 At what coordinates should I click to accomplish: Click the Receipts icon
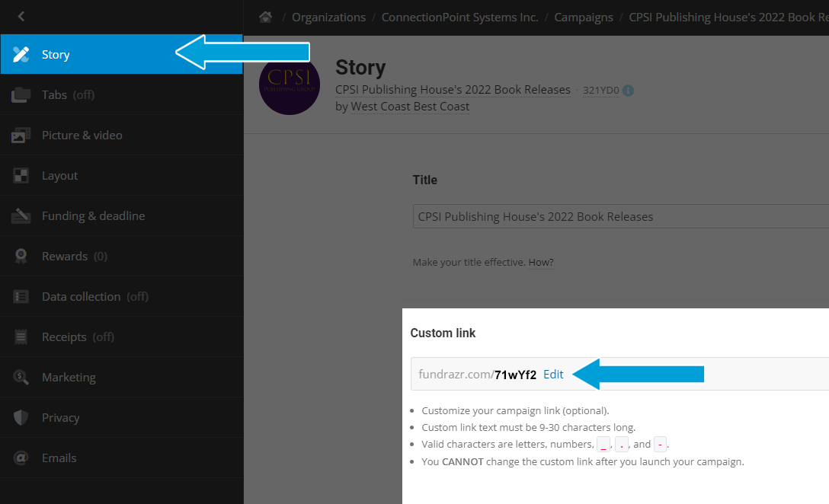point(21,337)
